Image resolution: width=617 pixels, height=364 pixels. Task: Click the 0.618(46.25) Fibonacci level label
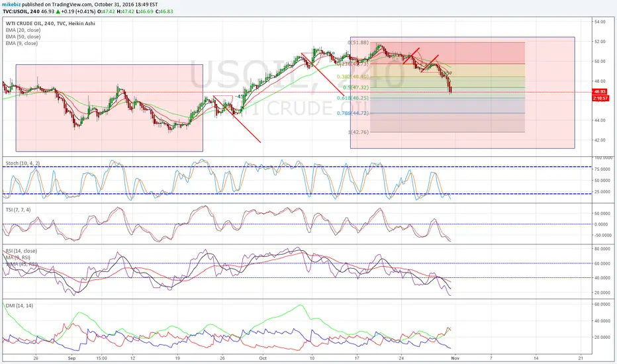353,98
